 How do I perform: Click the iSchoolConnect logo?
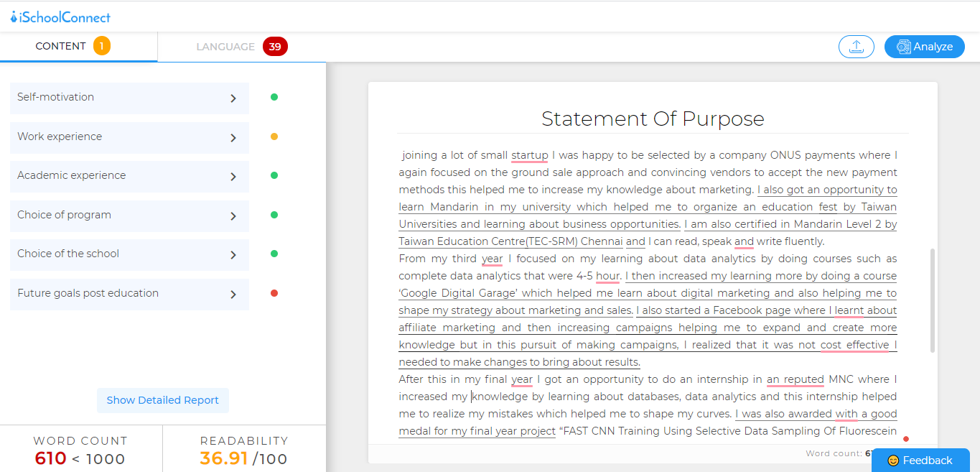(x=60, y=17)
